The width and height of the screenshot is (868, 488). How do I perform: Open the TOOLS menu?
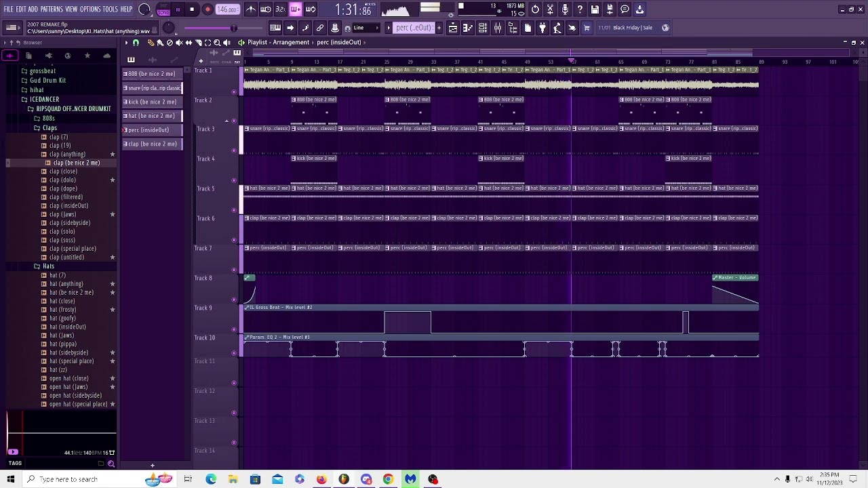point(111,9)
